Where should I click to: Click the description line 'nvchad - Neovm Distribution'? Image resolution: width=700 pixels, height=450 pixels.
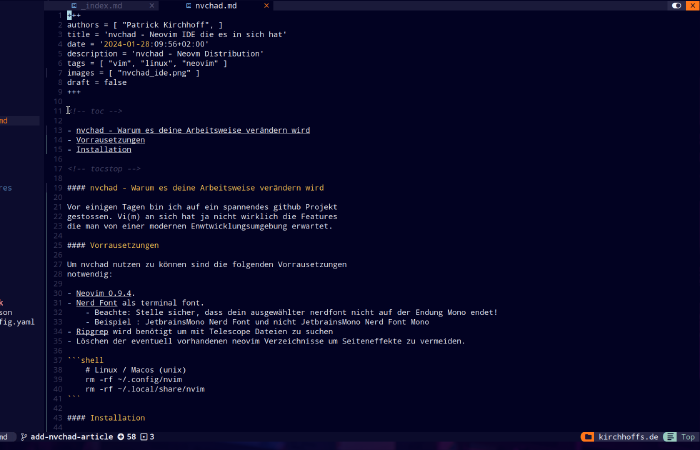click(x=165, y=54)
